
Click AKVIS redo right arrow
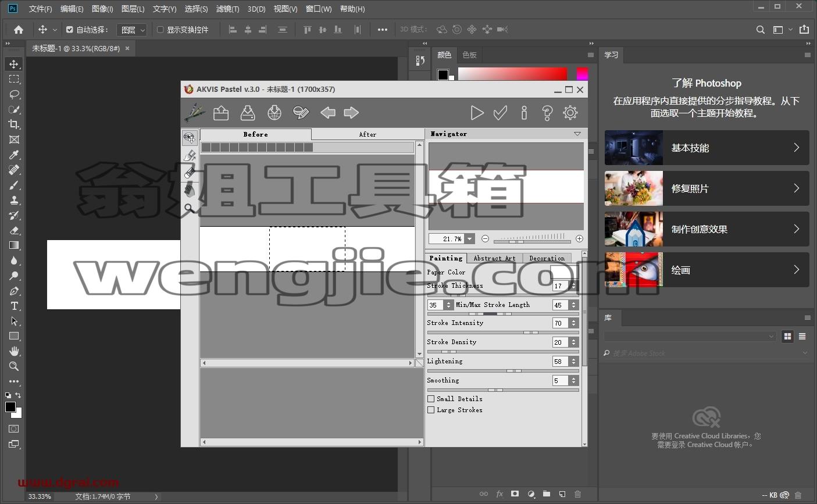351,113
